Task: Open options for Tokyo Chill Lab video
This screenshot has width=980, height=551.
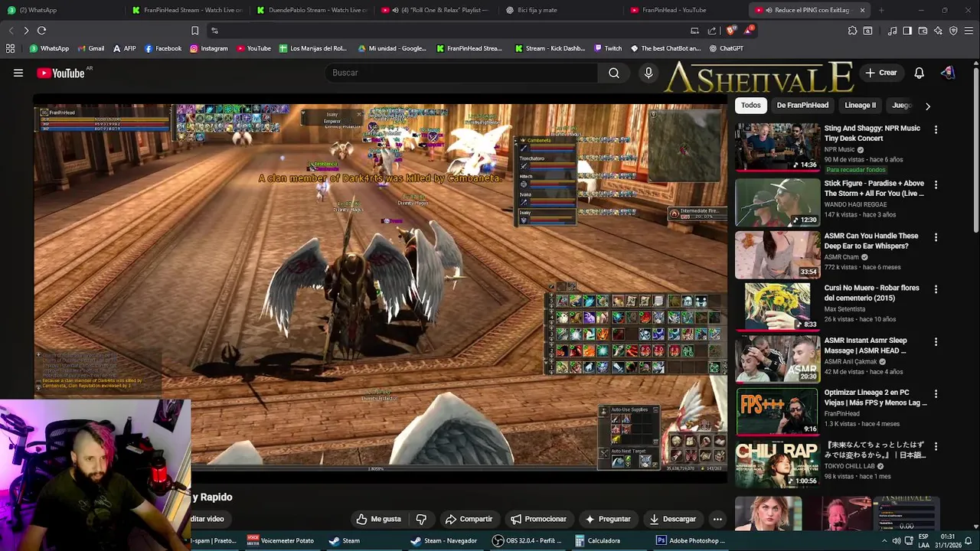Action: click(x=936, y=446)
